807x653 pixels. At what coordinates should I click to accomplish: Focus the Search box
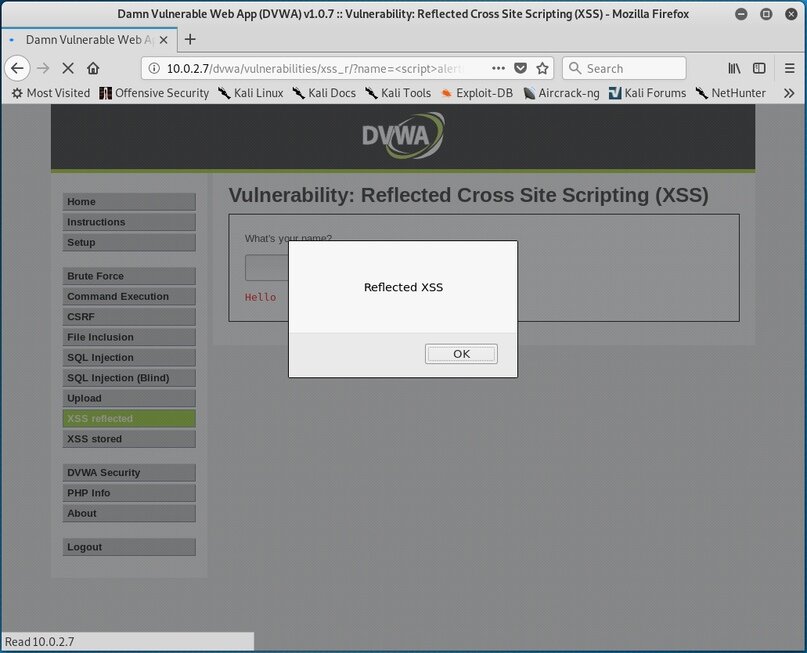click(624, 68)
